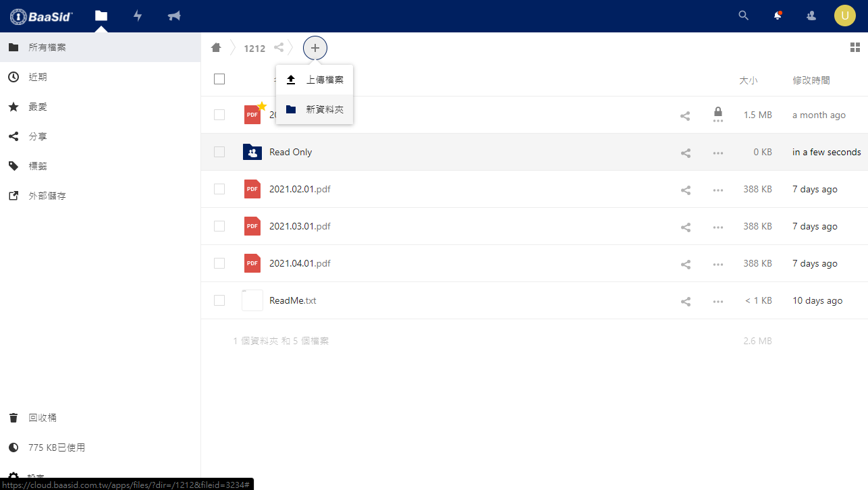
Task: Open the 2021.04.01.pdf file
Action: 300,264
